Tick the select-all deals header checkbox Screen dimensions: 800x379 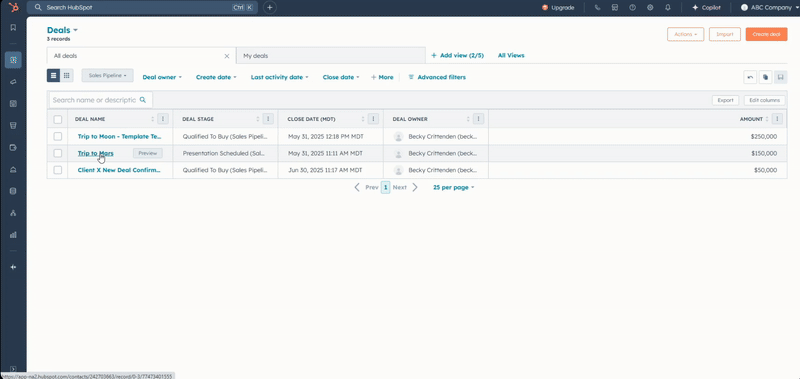(x=58, y=119)
